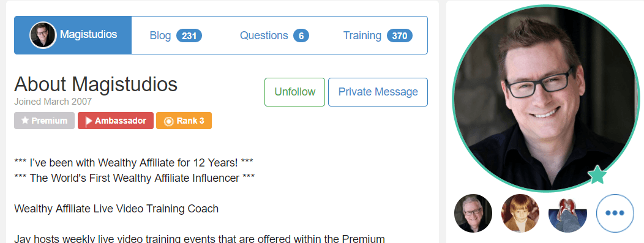
Task: Go to the Training tab
Action: (378, 36)
